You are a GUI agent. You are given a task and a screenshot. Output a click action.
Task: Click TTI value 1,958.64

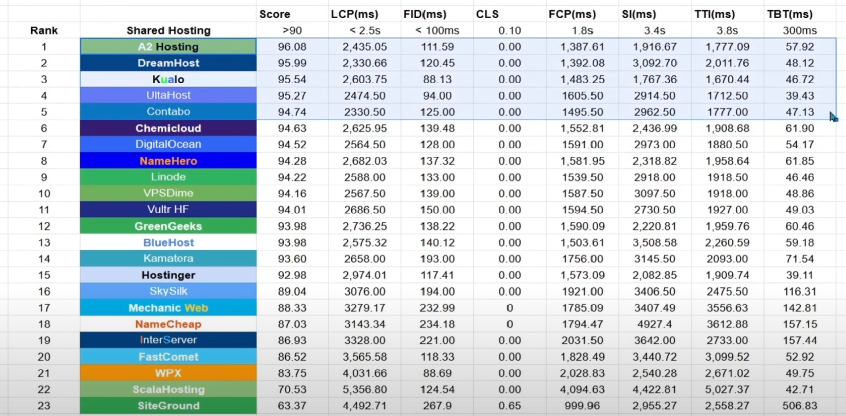[x=727, y=161]
